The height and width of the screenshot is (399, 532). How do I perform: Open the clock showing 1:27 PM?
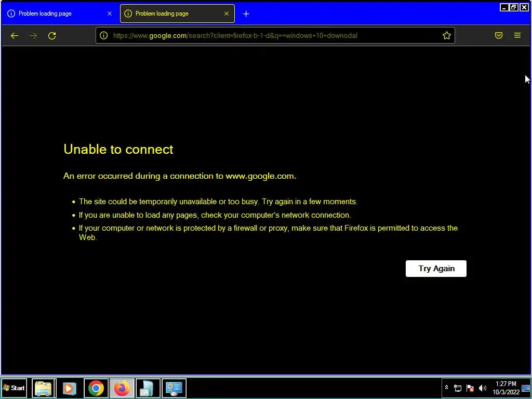click(x=506, y=388)
